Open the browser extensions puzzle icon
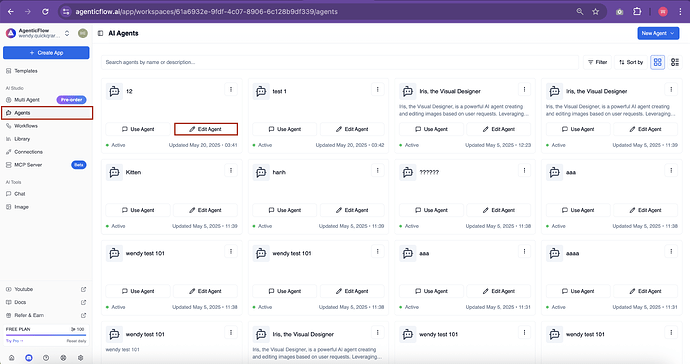This screenshot has height=364, width=690. click(x=637, y=12)
